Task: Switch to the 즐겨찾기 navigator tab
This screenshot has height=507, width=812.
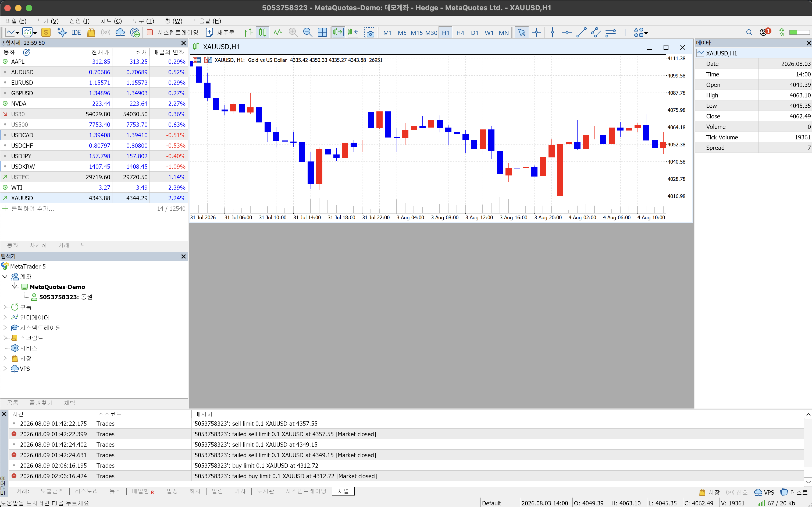Action: [x=41, y=403]
